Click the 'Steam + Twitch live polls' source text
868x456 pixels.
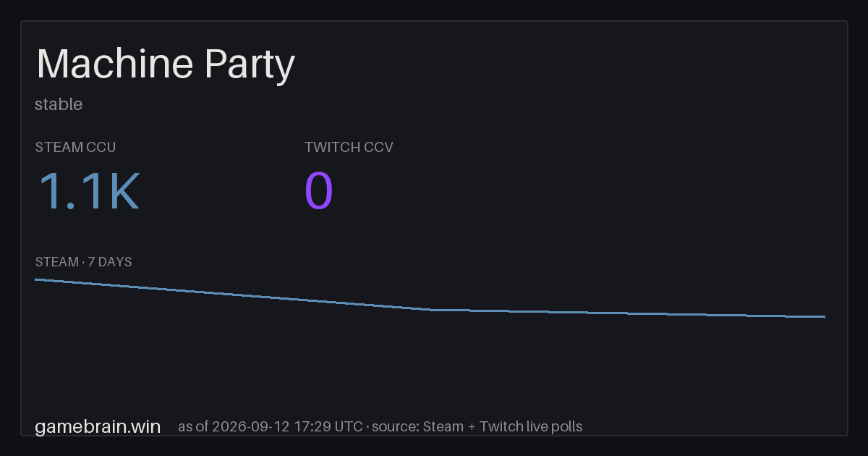(503, 427)
